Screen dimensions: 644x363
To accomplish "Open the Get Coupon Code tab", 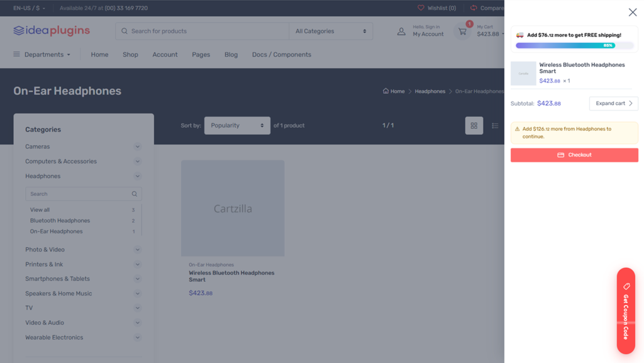I will [x=626, y=311].
